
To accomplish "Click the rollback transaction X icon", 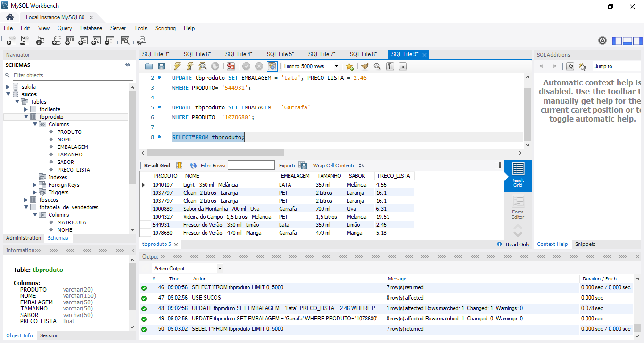I will [x=259, y=66].
